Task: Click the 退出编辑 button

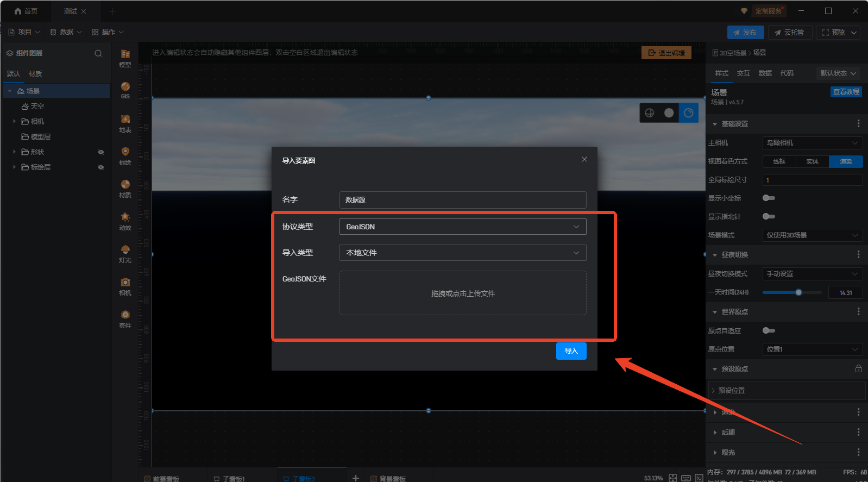Action: pos(666,53)
